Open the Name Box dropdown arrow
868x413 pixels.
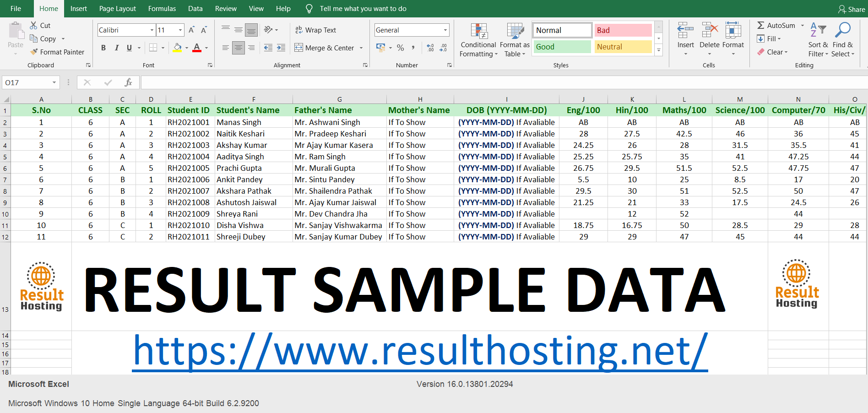[54, 82]
